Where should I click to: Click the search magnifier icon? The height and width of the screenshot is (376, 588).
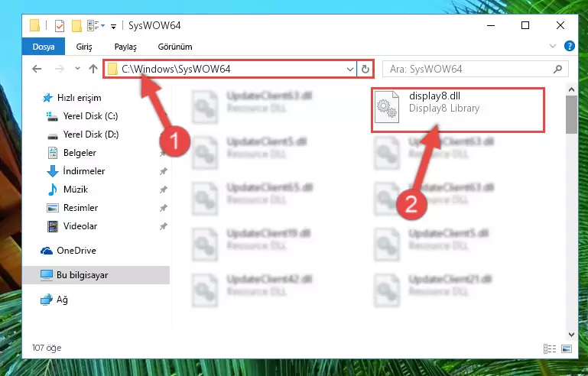[557, 69]
